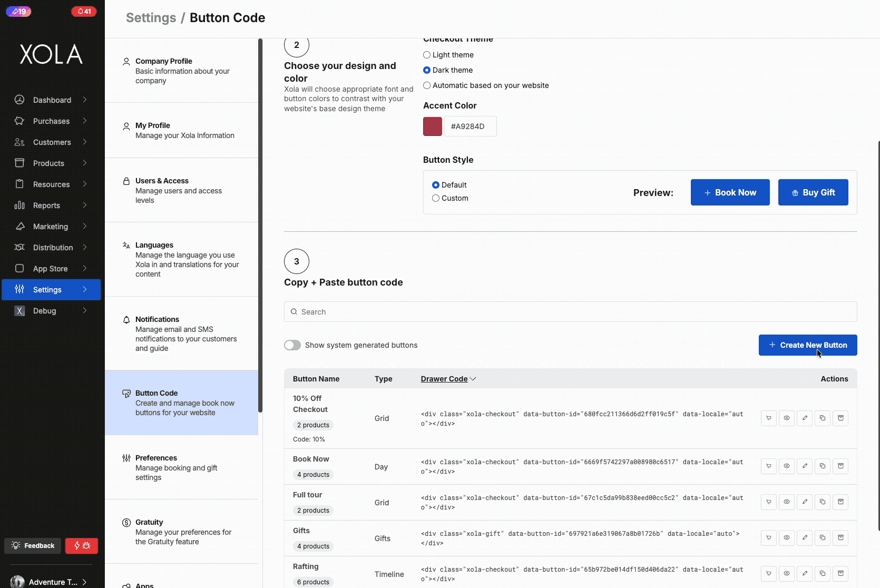The width and height of the screenshot is (880, 588).
Task: Open the bell notifications badge showing 41
Action: (x=84, y=11)
